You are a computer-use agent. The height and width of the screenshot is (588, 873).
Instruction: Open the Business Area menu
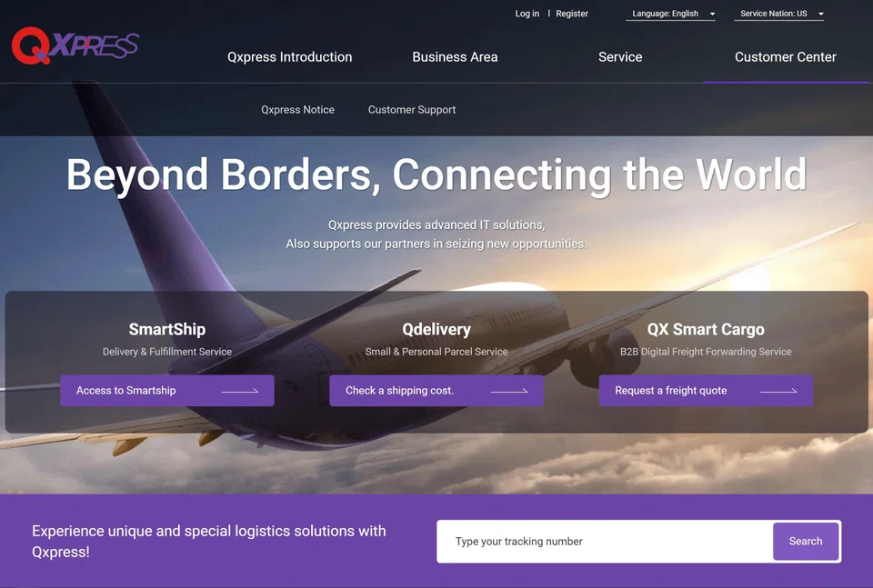point(455,56)
